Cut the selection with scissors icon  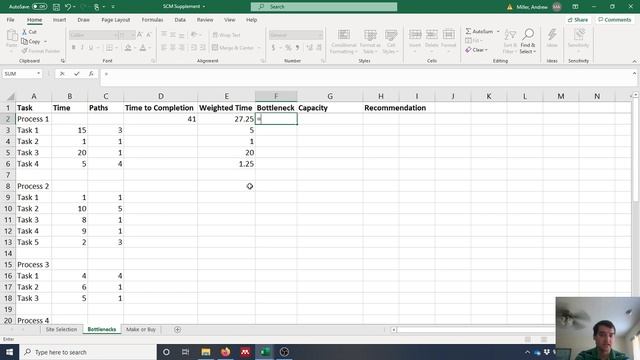click(29, 32)
